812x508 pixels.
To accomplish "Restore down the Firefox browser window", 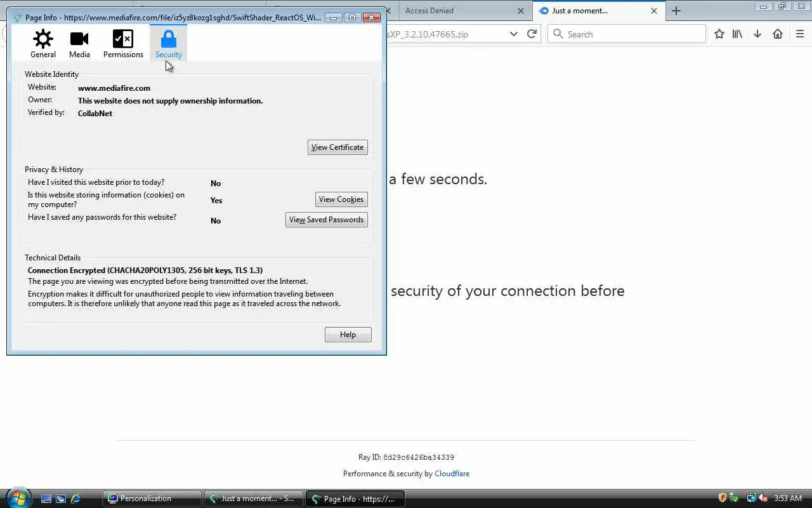I will 782,6.
